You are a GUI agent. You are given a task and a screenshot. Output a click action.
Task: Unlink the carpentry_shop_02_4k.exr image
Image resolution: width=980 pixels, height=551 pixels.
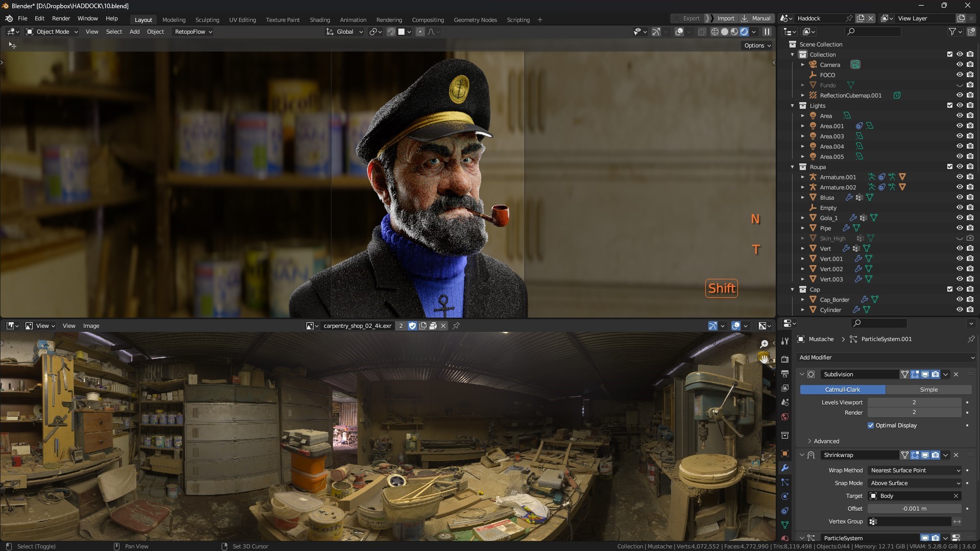click(443, 326)
